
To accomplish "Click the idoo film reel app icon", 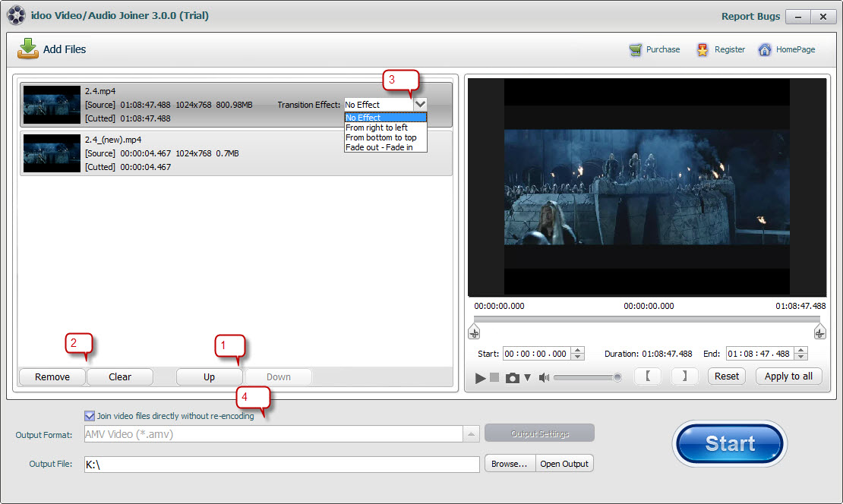I will (x=16, y=15).
